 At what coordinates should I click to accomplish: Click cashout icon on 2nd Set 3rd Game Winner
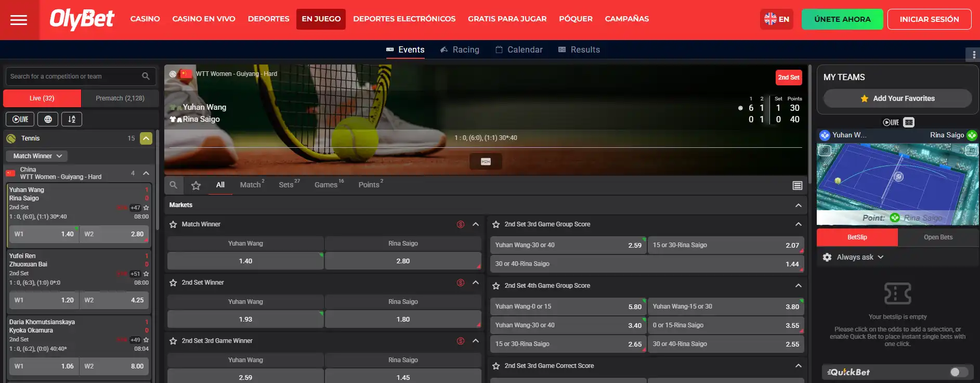460,341
